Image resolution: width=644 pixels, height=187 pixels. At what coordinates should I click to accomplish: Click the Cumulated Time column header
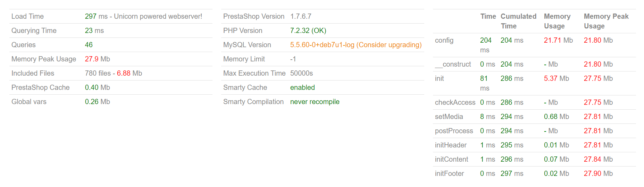click(x=518, y=21)
